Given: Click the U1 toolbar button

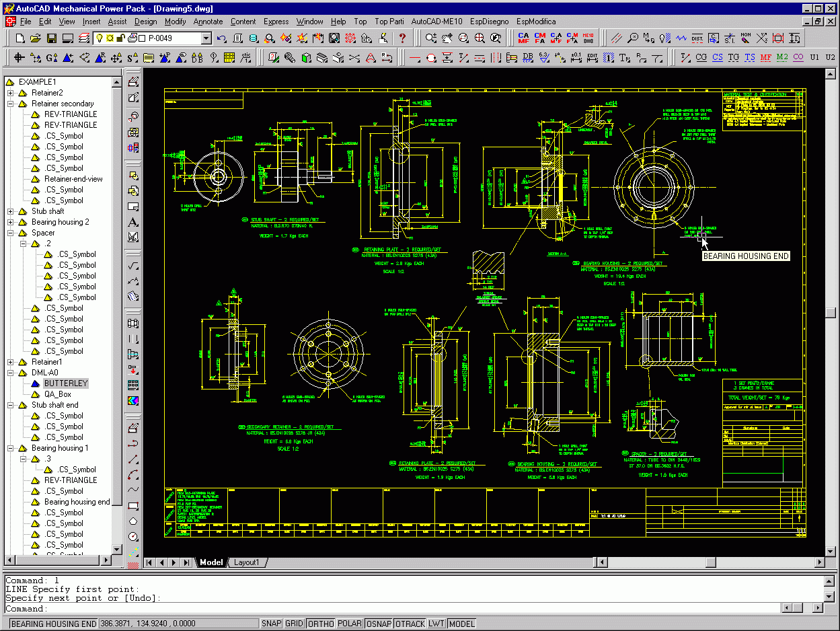Looking at the screenshot, I should tap(814, 57).
